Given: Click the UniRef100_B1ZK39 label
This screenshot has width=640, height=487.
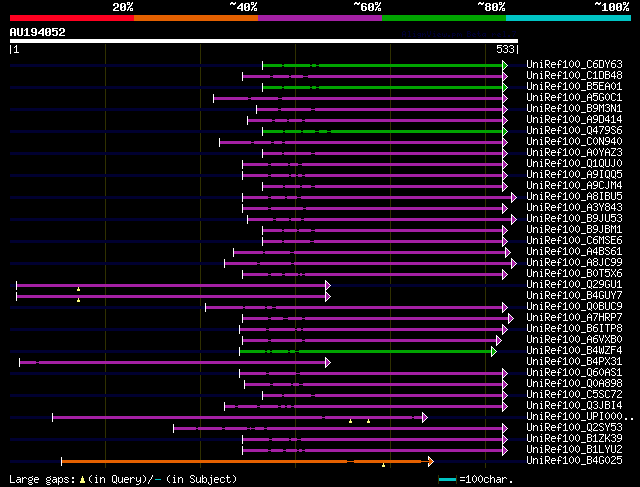Looking at the screenshot, I should coord(574,439).
